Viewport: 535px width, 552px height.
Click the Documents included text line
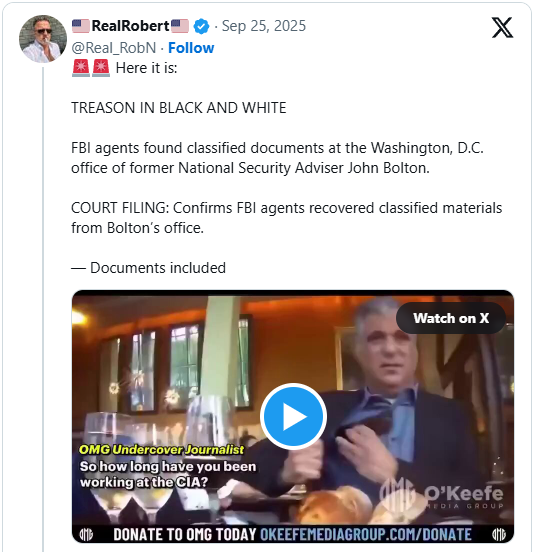pyautogui.click(x=149, y=268)
